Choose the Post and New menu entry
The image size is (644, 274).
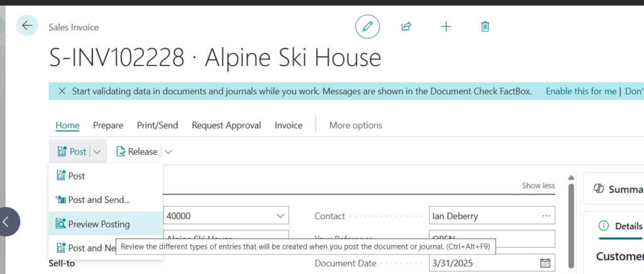tap(82, 248)
